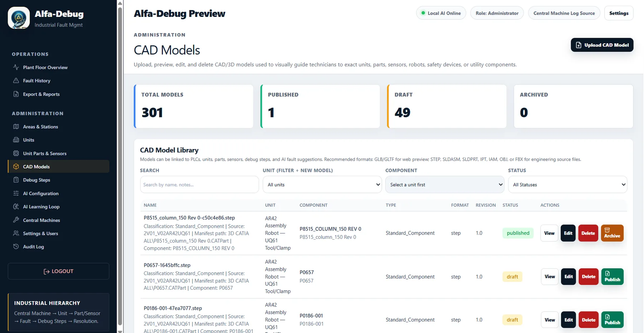
Task: Open Plant Floor Overview page
Action: pos(58,67)
